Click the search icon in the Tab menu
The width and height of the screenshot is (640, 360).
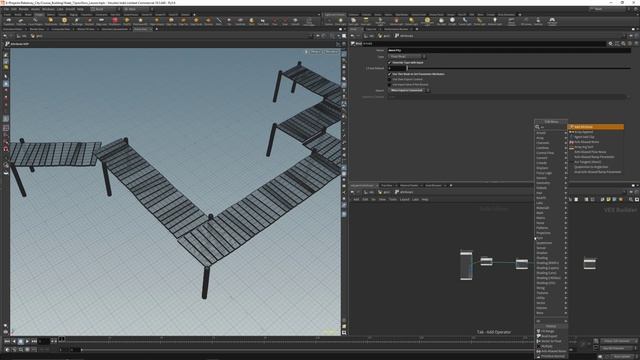point(538,127)
